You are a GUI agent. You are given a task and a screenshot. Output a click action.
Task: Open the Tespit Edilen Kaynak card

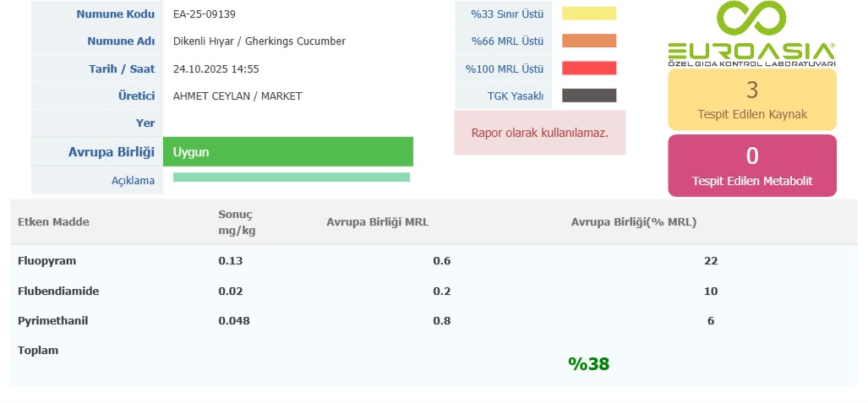[x=752, y=99]
